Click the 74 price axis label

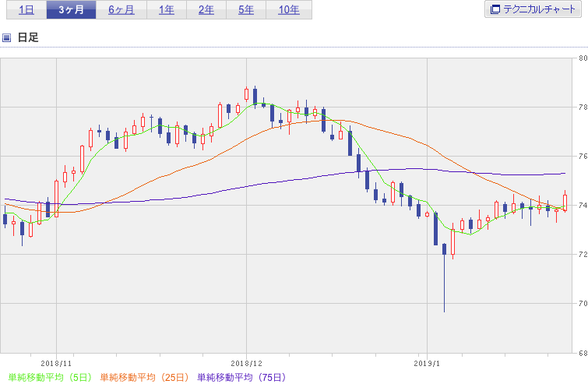click(x=583, y=205)
